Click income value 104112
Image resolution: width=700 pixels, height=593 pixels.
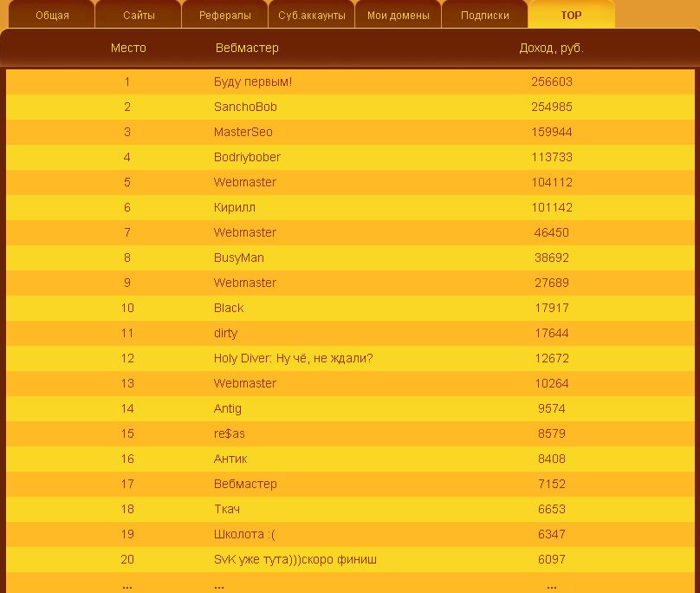click(551, 182)
